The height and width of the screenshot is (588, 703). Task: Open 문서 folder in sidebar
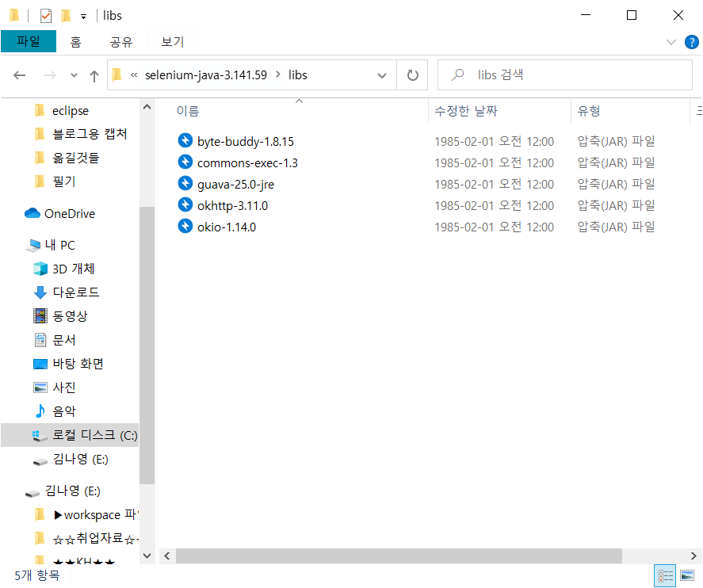click(55, 340)
